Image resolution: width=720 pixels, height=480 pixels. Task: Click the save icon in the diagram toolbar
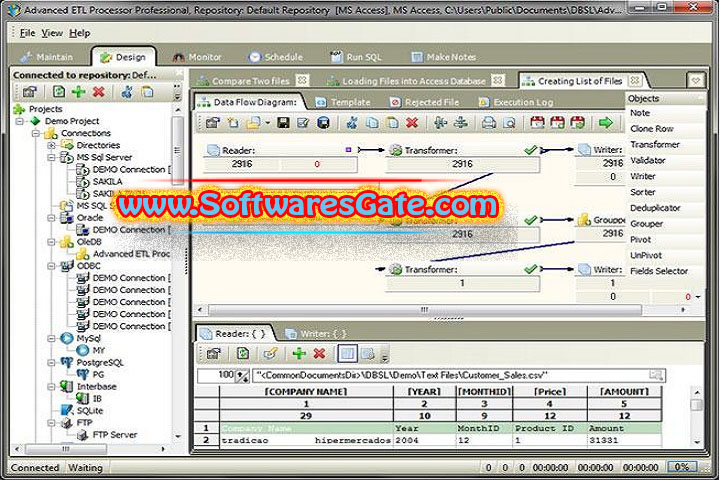point(283,123)
